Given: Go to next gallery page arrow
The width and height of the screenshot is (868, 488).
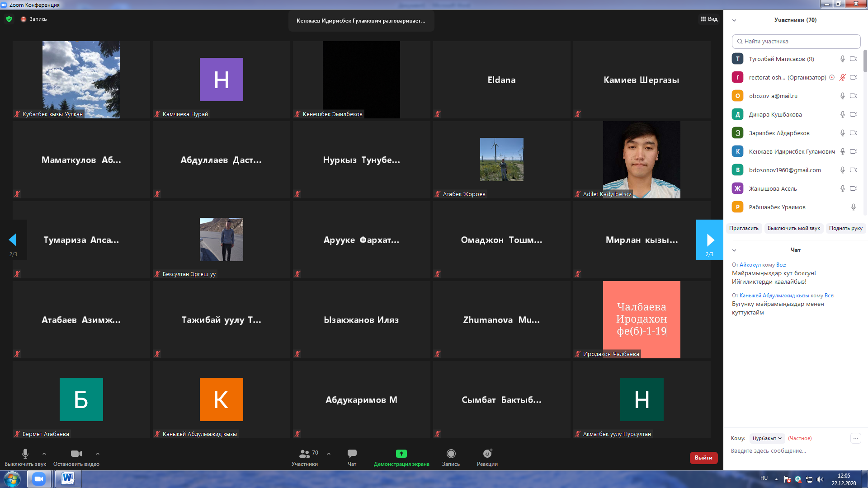Looking at the screenshot, I should pos(710,240).
